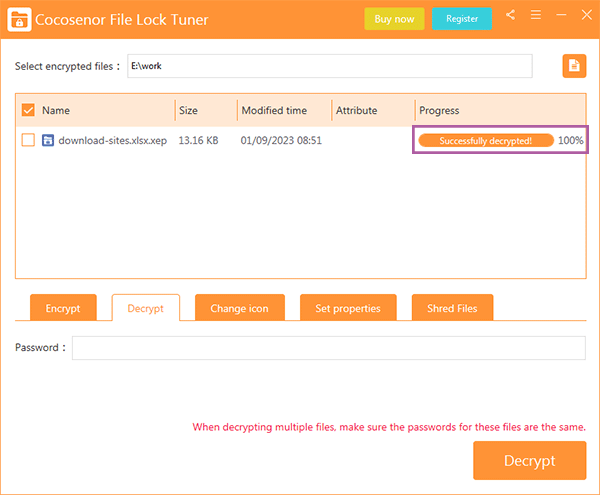This screenshot has height=495, width=600.
Task: Sort by the Name column header
Action: click(56, 110)
